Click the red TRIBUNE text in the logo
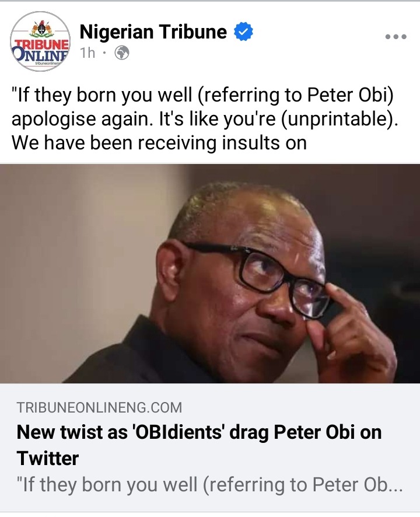The width and height of the screenshot is (420, 517). 42,44
